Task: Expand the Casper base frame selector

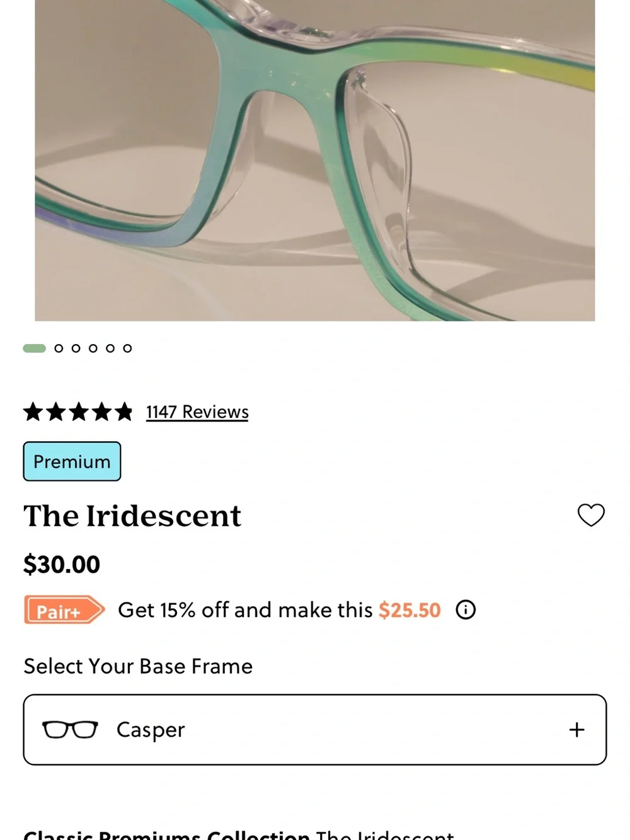Action: click(315, 730)
